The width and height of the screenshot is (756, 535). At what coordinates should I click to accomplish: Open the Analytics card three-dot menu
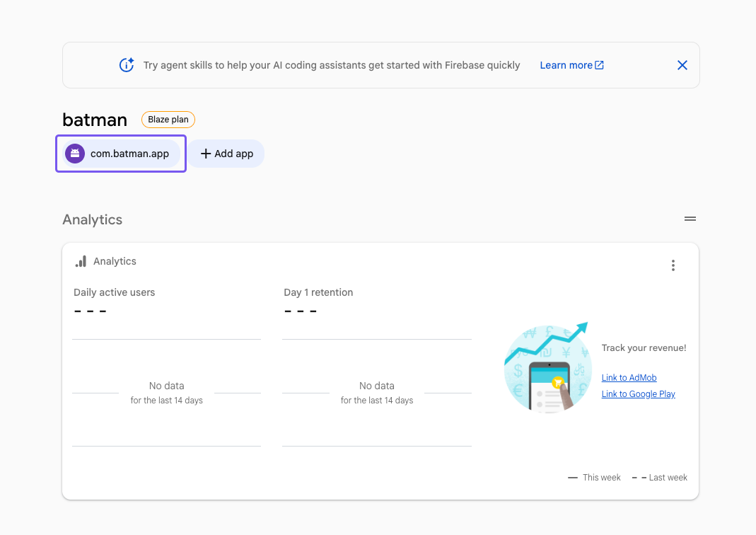pyautogui.click(x=673, y=265)
